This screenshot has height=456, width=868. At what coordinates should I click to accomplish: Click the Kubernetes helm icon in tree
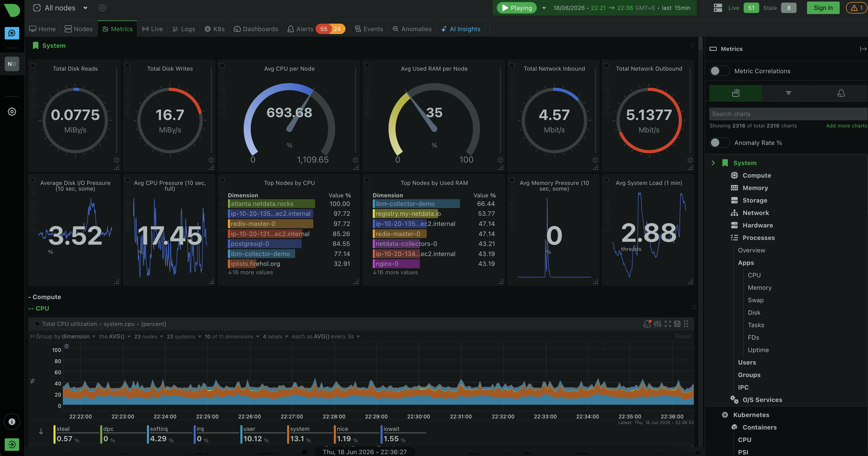(725, 415)
